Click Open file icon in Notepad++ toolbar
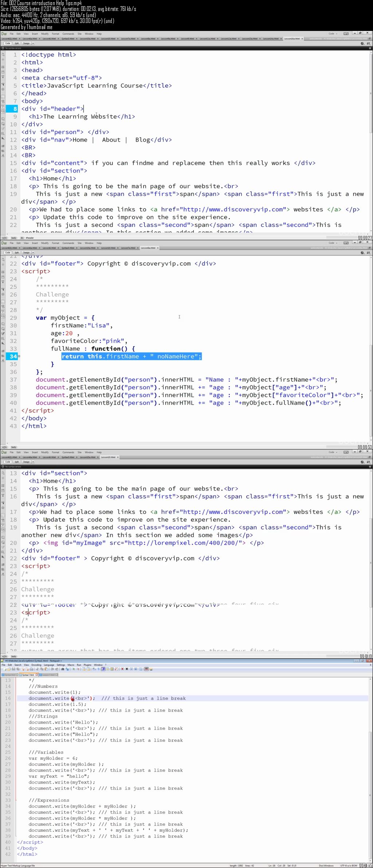Screen dimensions: 373x868 point(9,669)
